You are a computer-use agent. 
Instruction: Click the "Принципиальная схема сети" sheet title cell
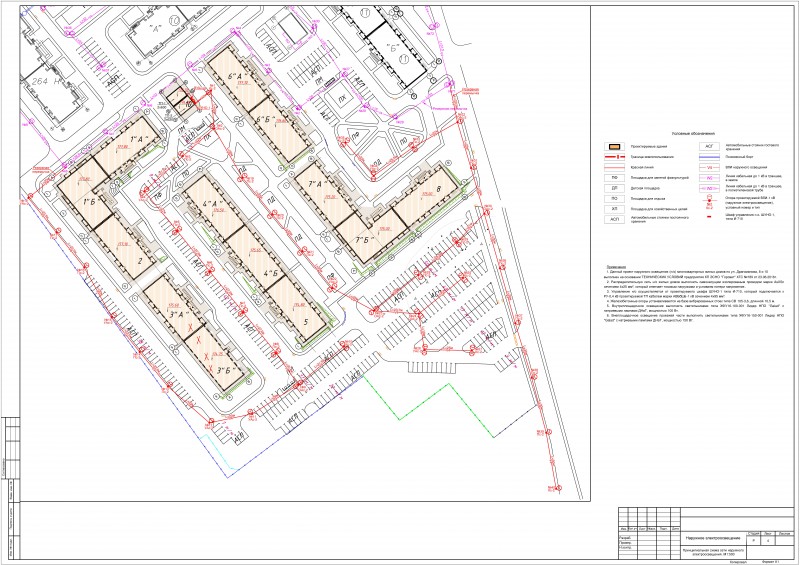click(713, 552)
